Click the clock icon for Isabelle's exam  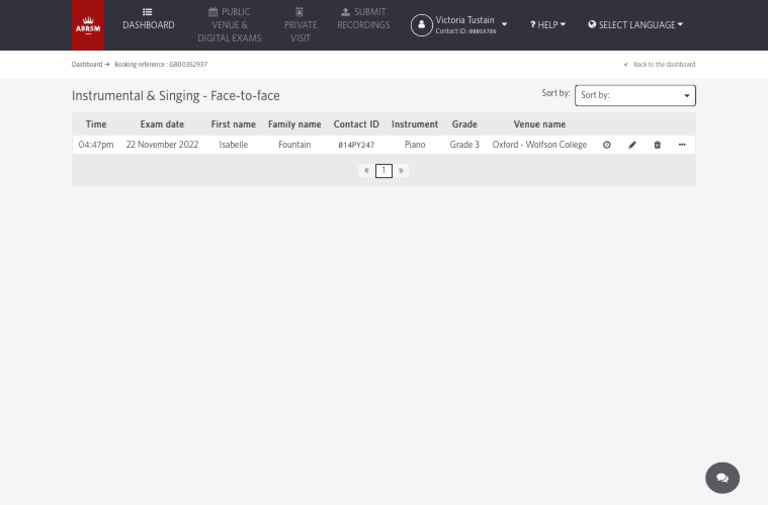(x=607, y=144)
